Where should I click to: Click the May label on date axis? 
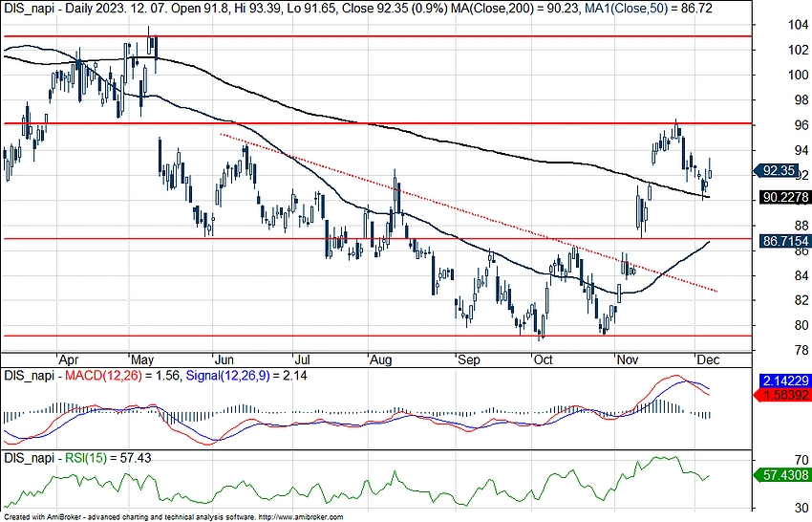[142, 359]
